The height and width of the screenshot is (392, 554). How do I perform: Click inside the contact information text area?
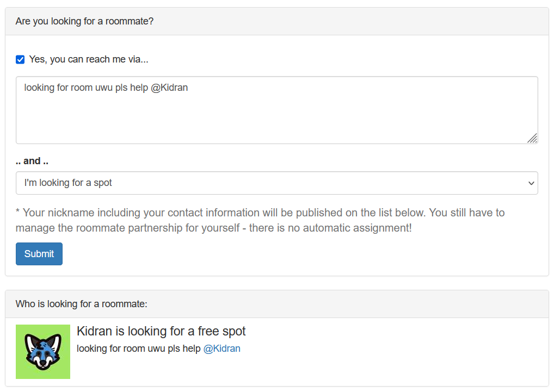point(276,109)
